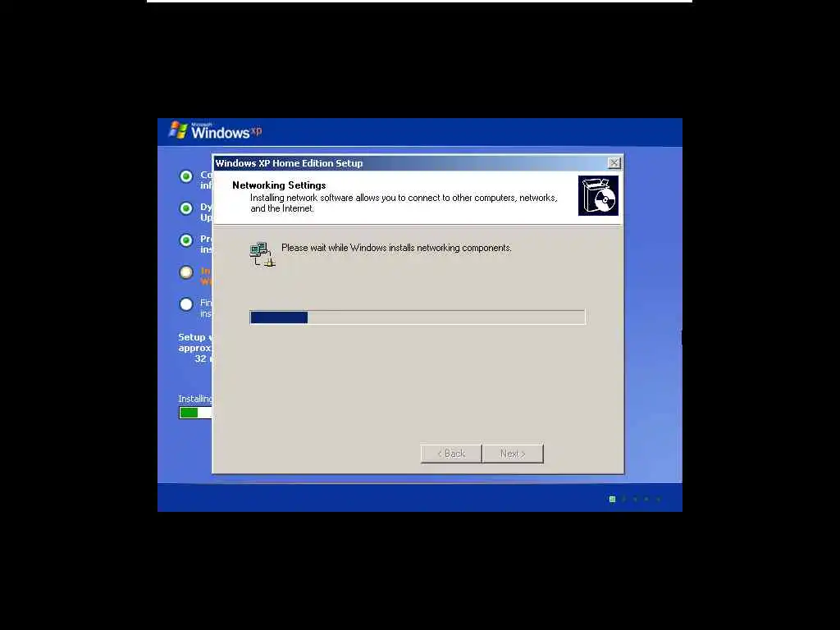Select the third completed setup step indicator
This screenshot has height=630, width=840.
coord(186,240)
